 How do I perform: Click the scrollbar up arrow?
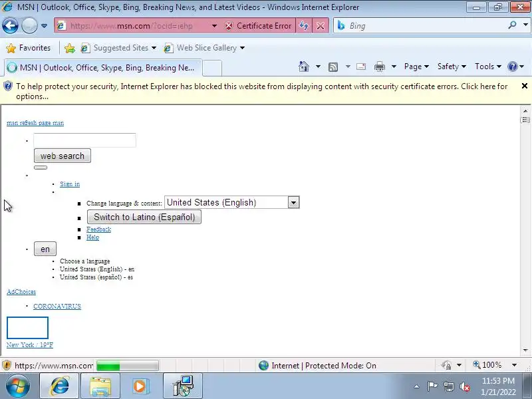tap(525, 111)
